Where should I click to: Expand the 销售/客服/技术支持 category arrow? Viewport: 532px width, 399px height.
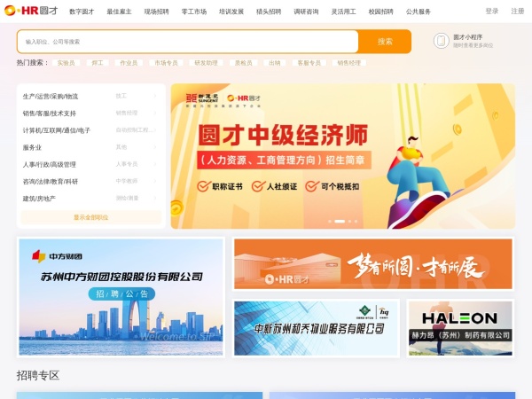click(x=155, y=113)
